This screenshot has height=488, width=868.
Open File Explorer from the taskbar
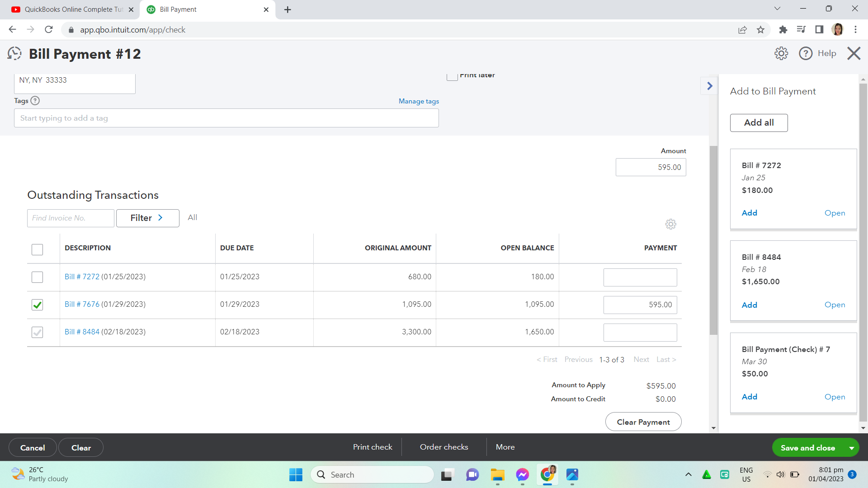coord(497,474)
